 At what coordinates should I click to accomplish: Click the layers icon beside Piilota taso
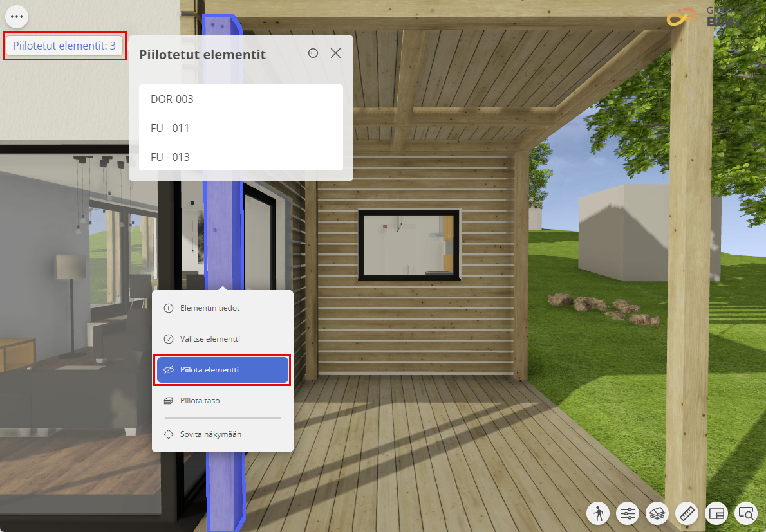(x=169, y=401)
